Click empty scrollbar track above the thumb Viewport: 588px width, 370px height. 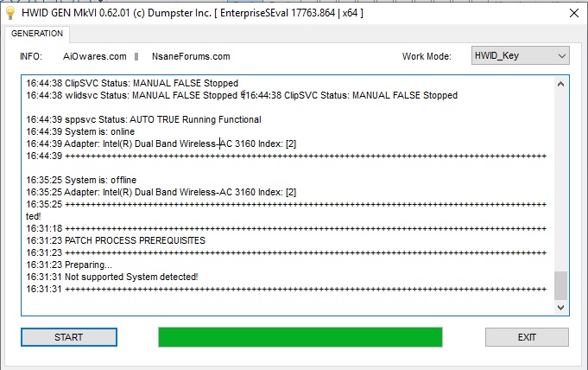click(x=560, y=181)
